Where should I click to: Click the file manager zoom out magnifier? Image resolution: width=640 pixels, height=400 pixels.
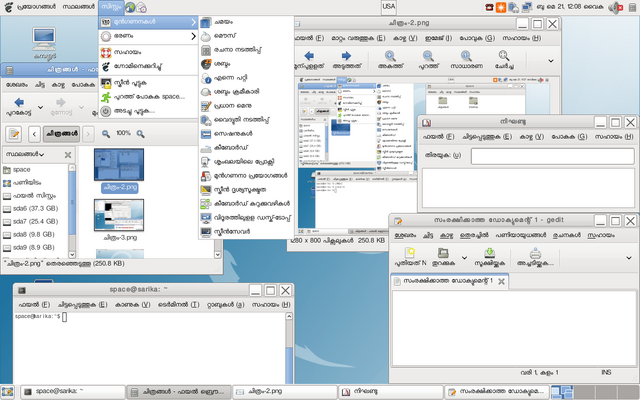click(106, 134)
